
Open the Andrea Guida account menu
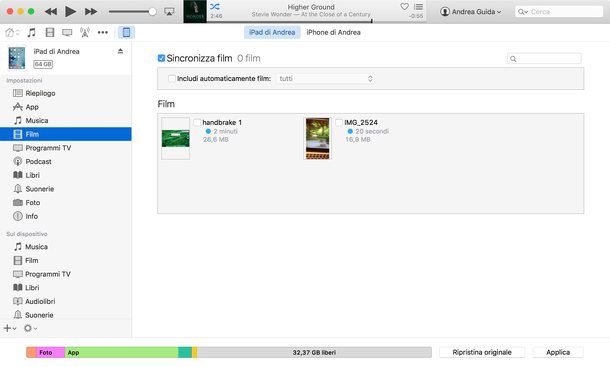click(470, 12)
